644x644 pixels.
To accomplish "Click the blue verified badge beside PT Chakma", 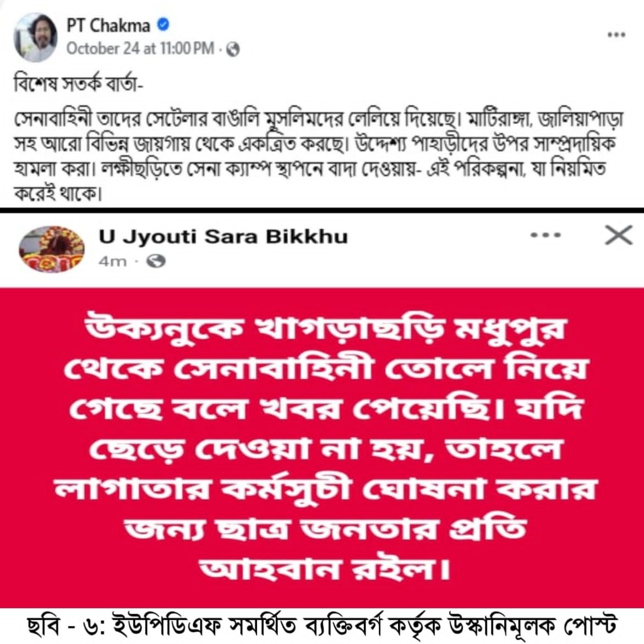I will click(x=163, y=25).
